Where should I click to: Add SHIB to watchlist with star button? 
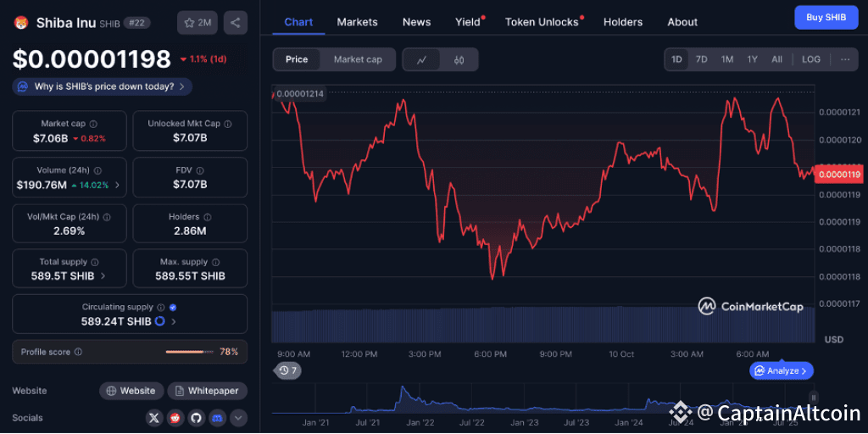(198, 23)
